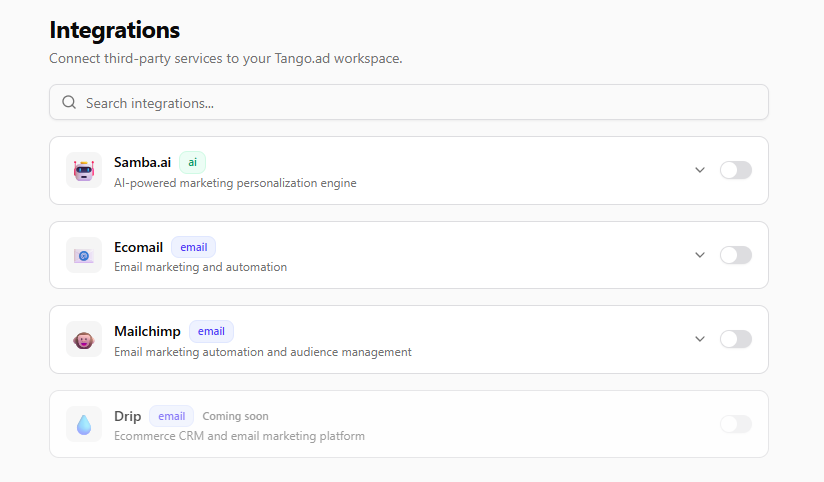The height and width of the screenshot is (482, 824).
Task: Expand the Ecomail card details chevron
Action: click(700, 255)
